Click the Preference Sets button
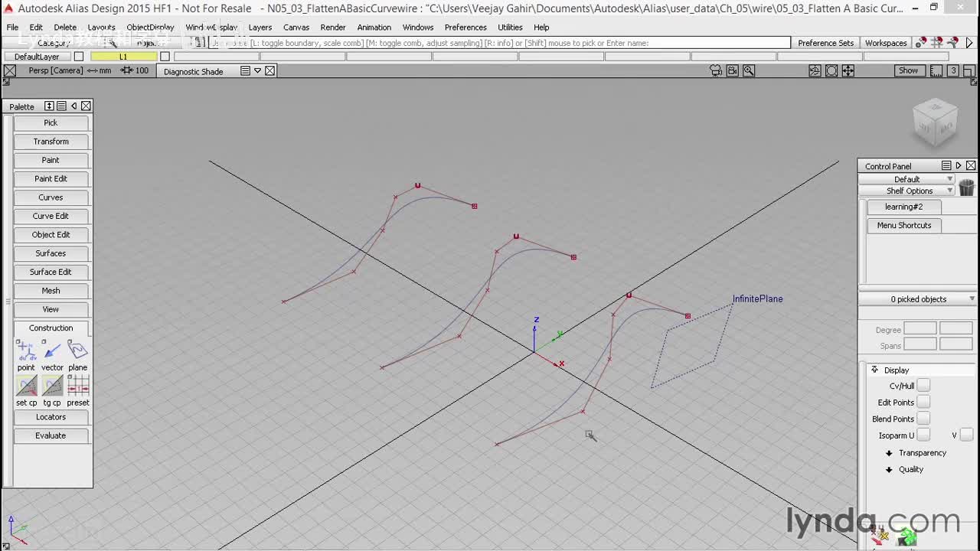Screen dimensions: 980x551 [825, 43]
